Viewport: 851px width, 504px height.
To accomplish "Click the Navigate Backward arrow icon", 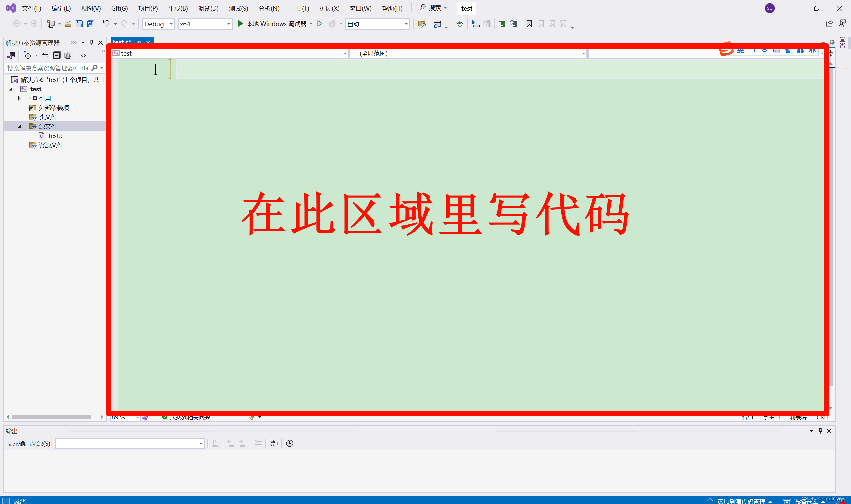I will 16,24.
